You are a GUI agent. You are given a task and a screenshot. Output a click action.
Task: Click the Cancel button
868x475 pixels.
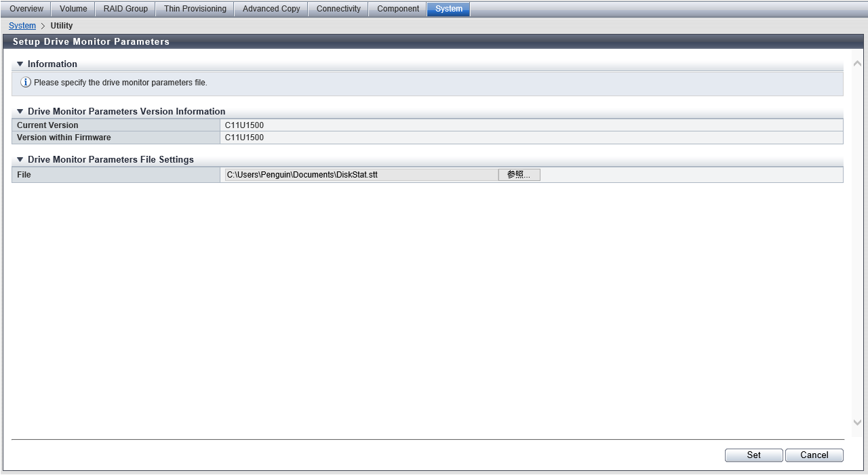point(814,455)
